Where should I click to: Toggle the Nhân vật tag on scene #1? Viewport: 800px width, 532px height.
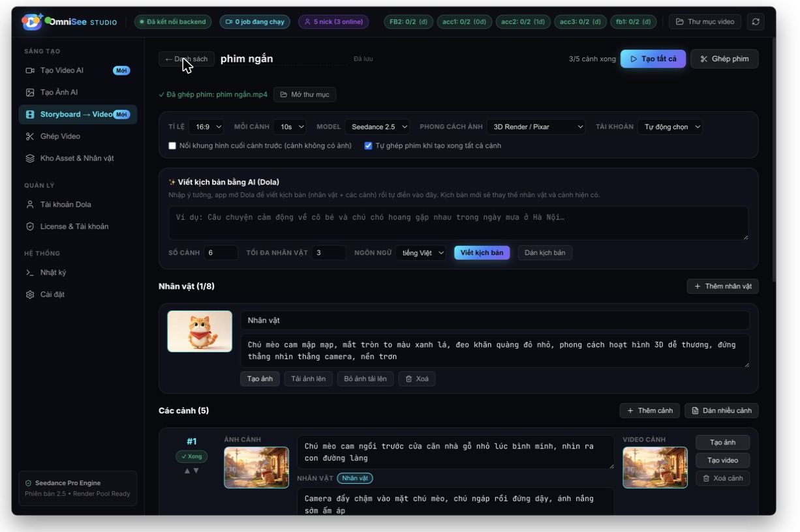355,479
